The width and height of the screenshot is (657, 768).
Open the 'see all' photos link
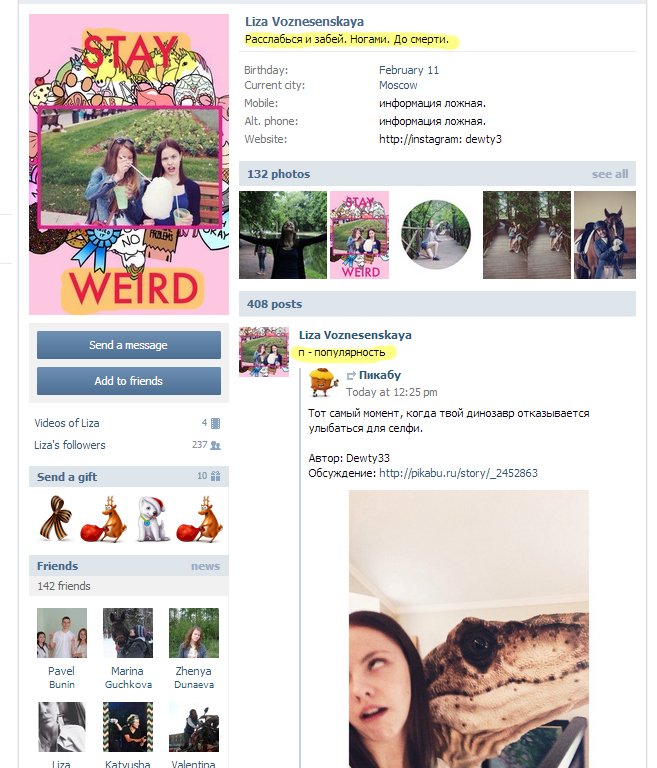609,174
